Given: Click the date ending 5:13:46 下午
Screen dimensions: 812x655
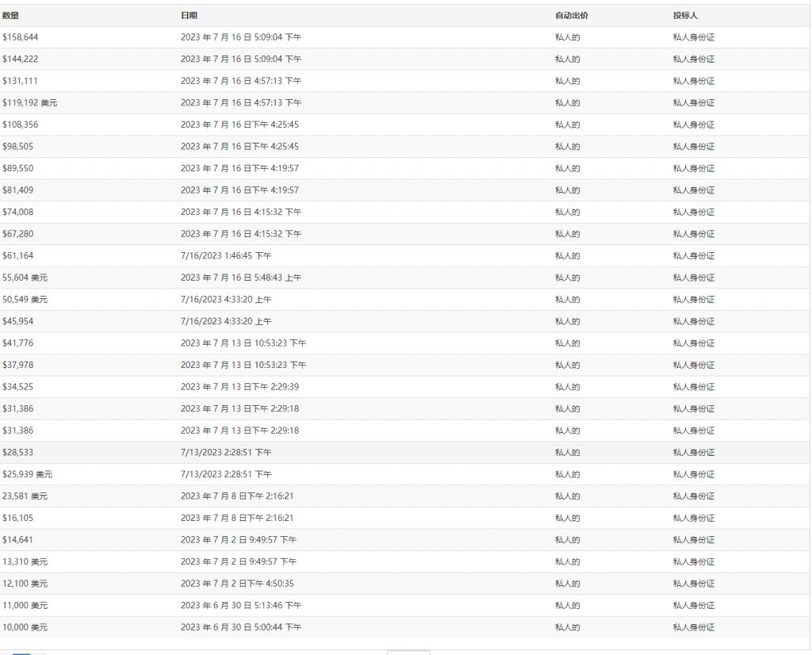Looking at the screenshot, I should [240, 606].
